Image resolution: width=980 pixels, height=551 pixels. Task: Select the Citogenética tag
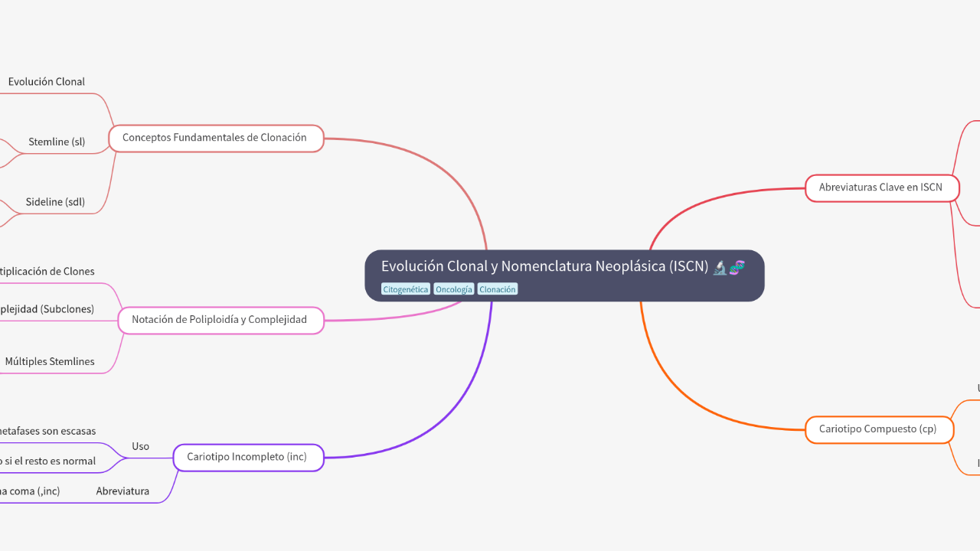click(x=406, y=289)
